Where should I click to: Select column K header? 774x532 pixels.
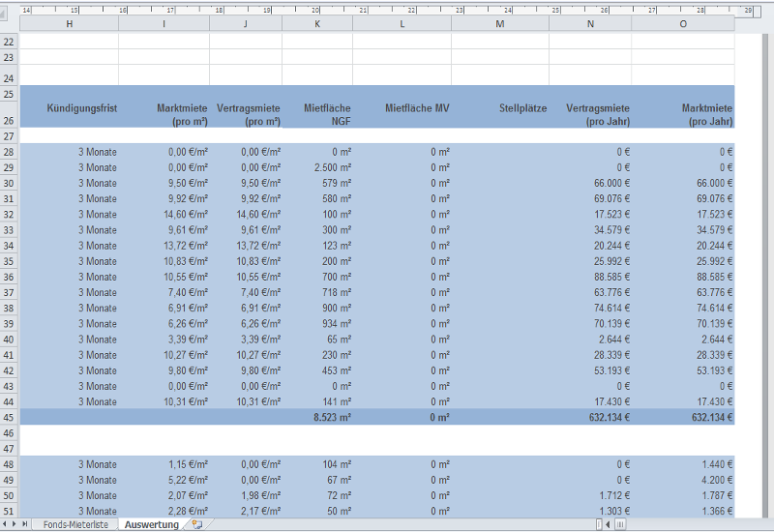317,23
